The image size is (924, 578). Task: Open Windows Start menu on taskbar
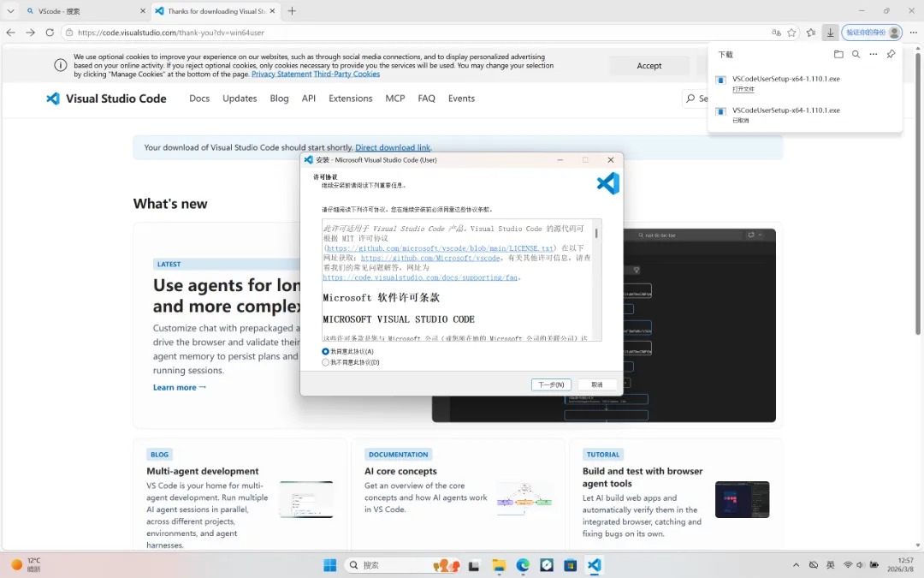pyautogui.click(x=330, y=565)
